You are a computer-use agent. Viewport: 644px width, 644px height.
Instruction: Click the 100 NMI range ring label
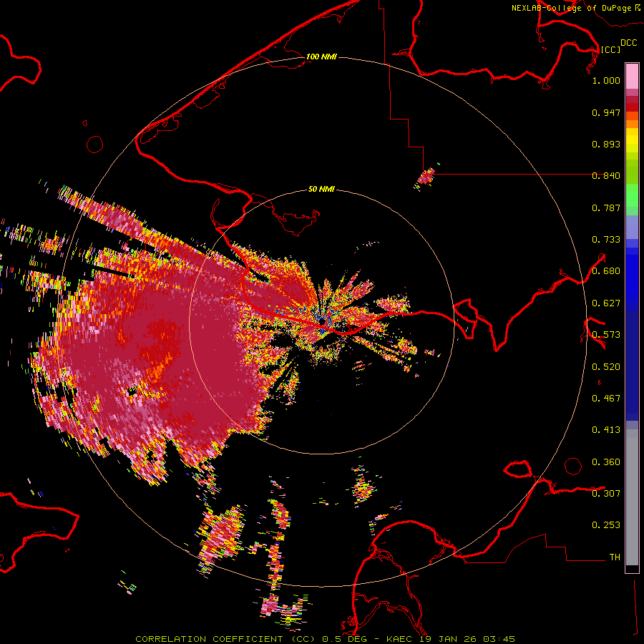coord(321,57)
